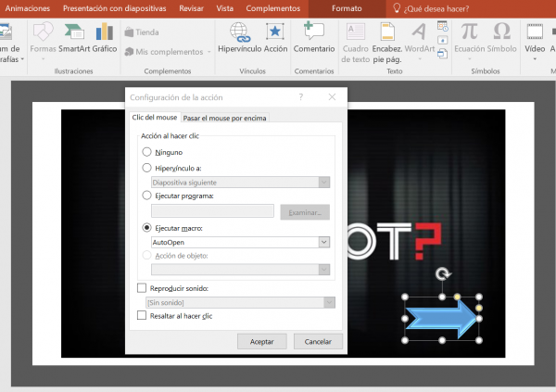Click the Acción star icon
556x392 pixels.
(x=275, y=32)
